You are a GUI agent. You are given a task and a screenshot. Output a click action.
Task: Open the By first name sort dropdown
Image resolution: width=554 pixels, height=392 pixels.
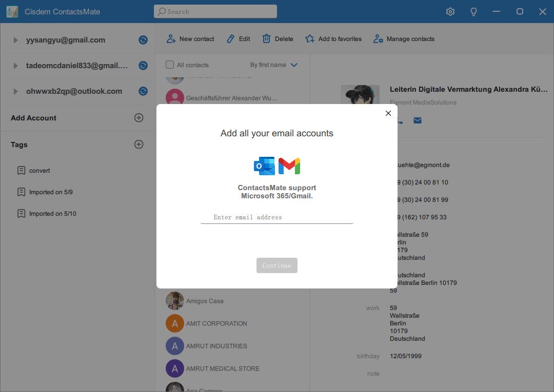[x=273, y=65]
